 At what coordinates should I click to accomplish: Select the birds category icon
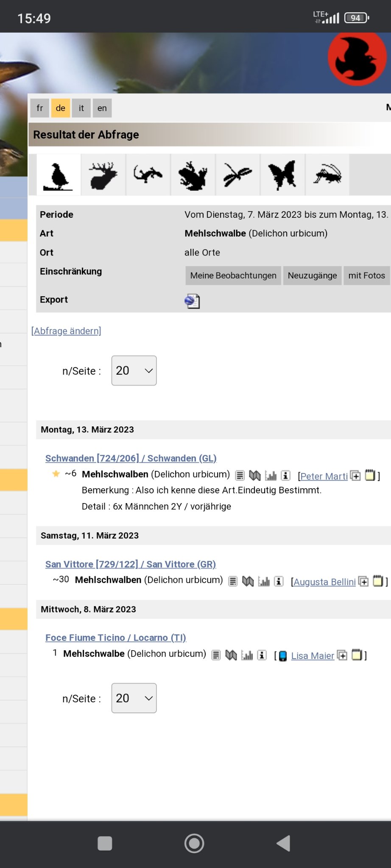59,175
